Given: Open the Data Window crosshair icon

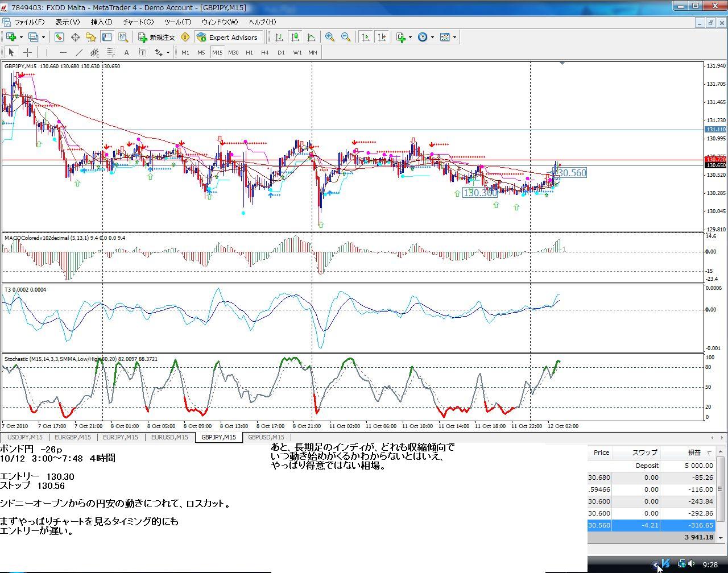Looking at the screenshot, I should [75, 37].
